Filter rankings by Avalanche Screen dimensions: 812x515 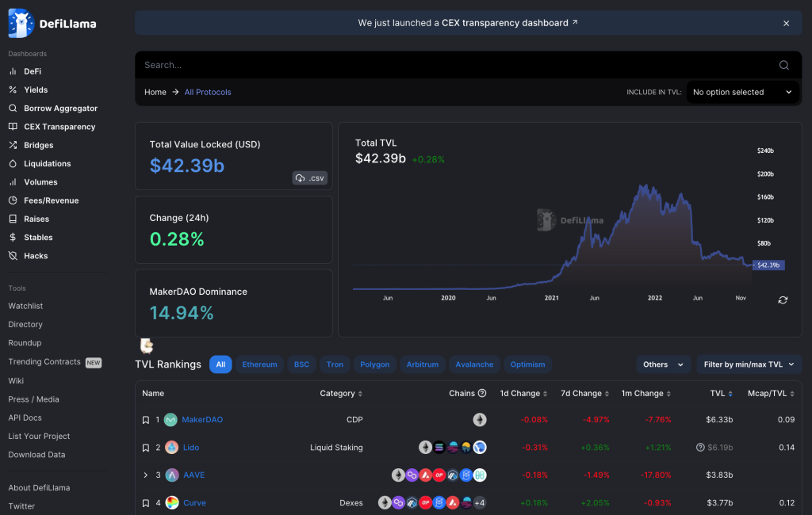point(474,364)
